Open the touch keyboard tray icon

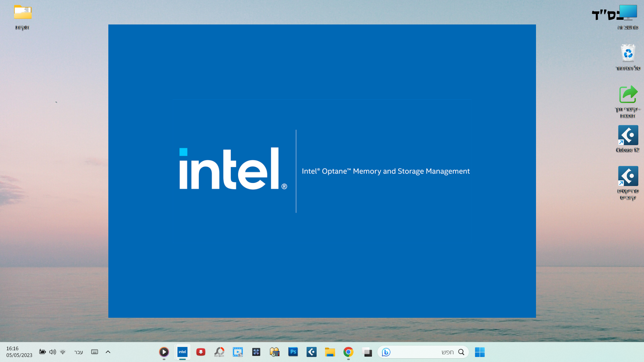pyautogui.click(x=95, y=352)
